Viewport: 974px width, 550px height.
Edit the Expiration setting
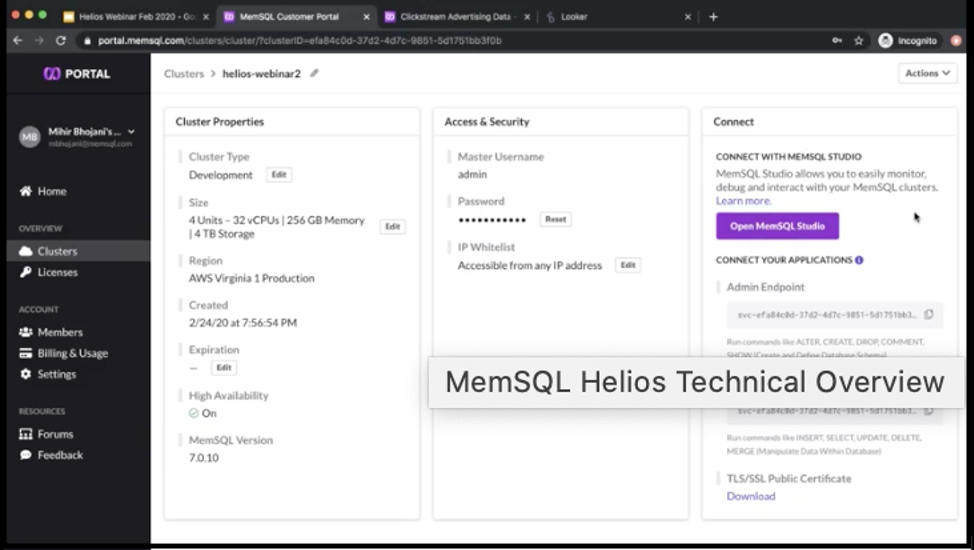click(x=224, y=367)
